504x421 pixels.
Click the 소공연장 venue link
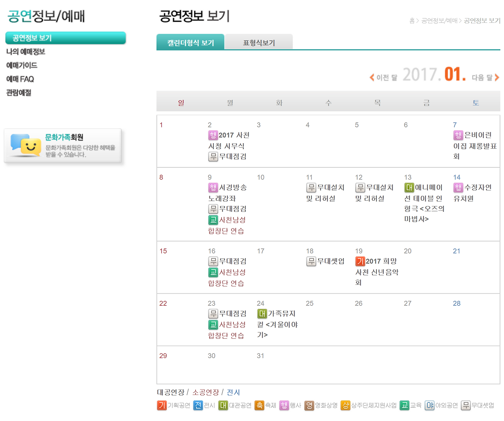tap(206, 392)
